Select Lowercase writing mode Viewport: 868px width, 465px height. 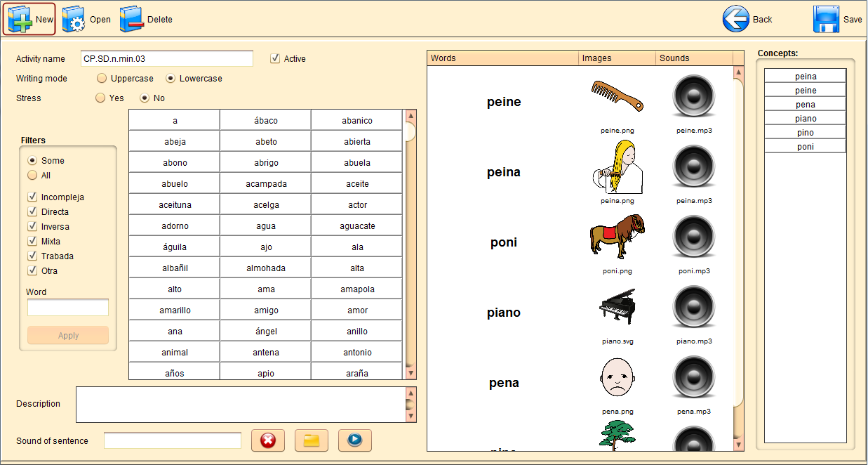click(171, 78)
